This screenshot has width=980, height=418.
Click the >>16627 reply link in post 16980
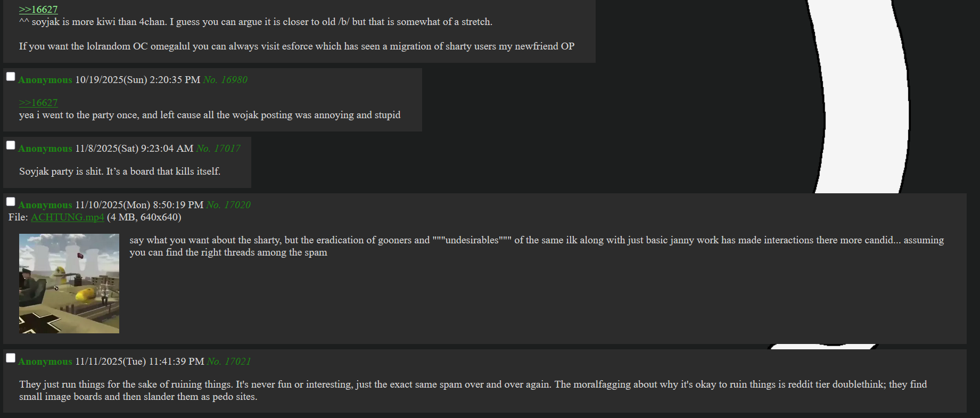38,103
